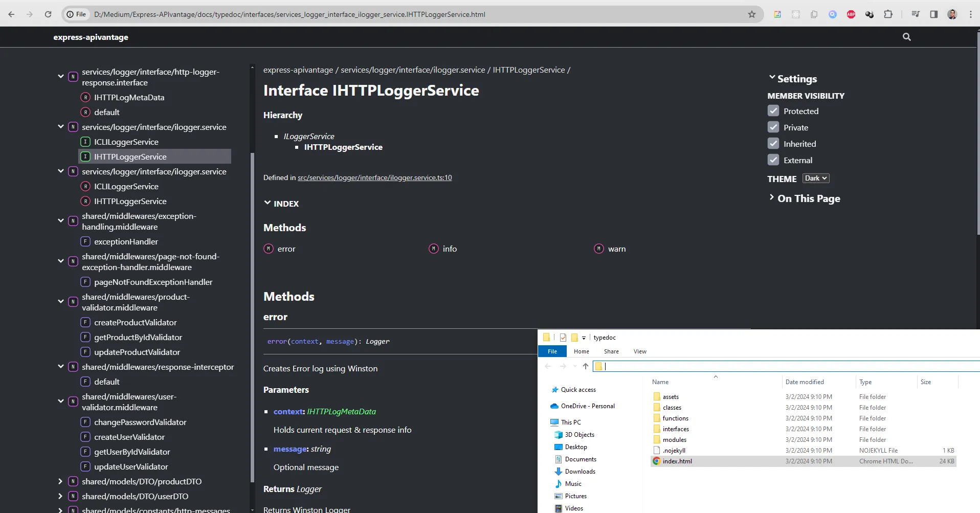The image size is (980, 513).
Task: Click the error method icon in index
Action: [x=269, y=249]
